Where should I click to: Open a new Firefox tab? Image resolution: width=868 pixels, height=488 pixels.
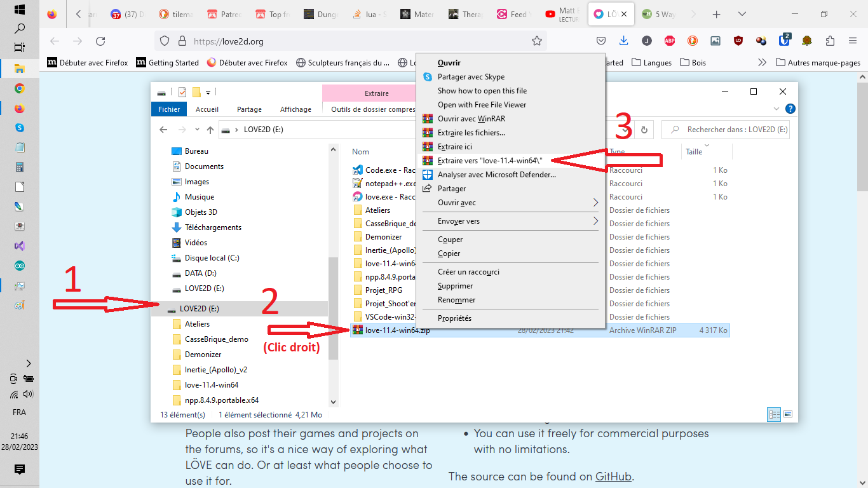pos(717,14)
